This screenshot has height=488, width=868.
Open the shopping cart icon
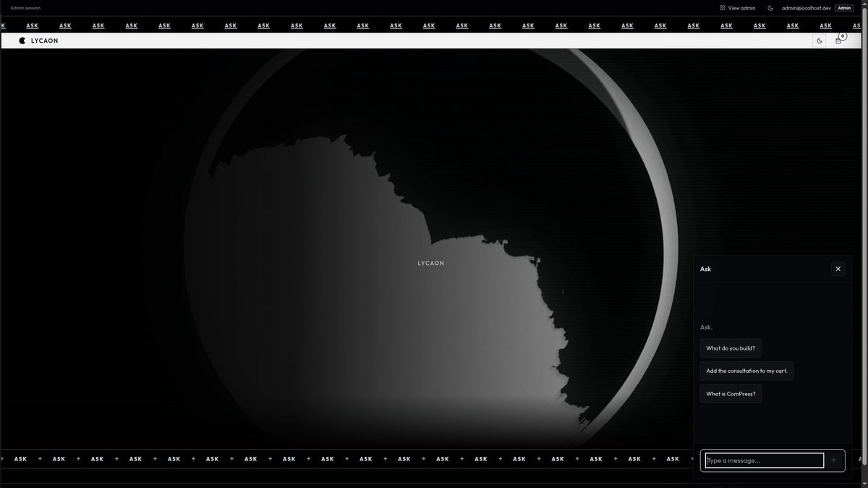tap(838, 41)
